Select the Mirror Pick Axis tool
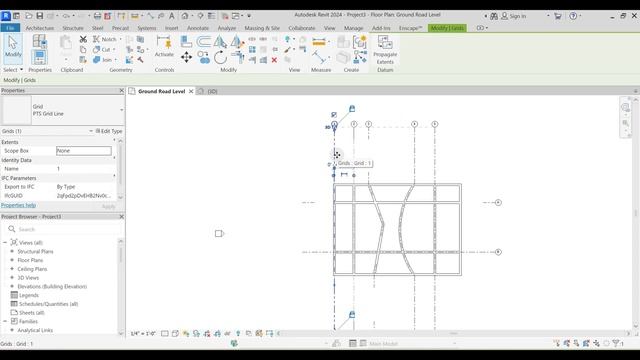Image resolution: width=640 pixels, height=360 pixels. 220,41
